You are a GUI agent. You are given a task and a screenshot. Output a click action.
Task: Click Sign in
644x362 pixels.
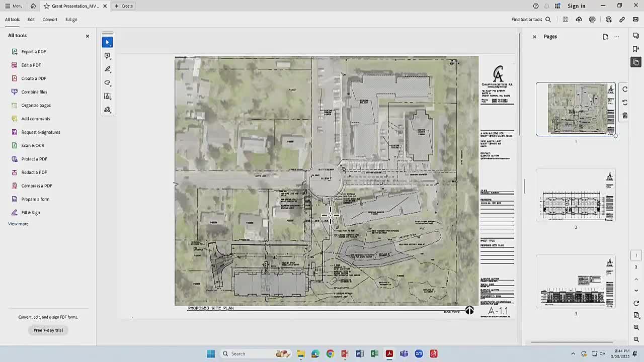tap(577, 6)
